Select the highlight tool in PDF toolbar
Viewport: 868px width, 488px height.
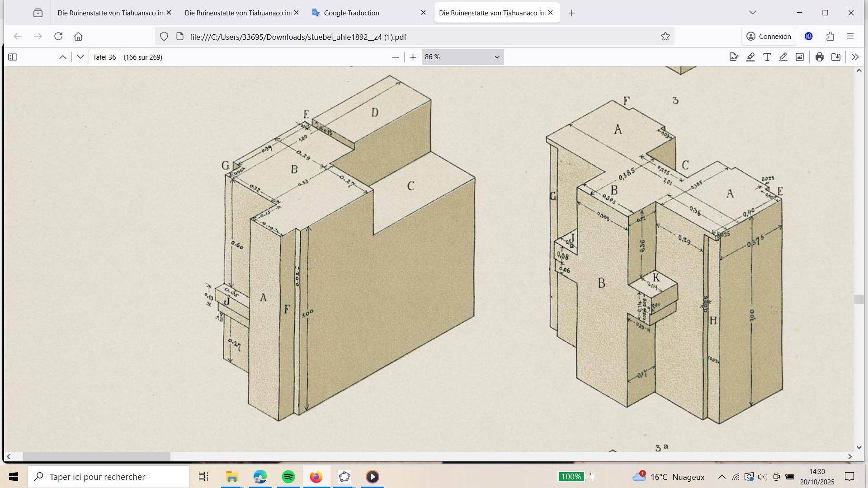point(750,57)
